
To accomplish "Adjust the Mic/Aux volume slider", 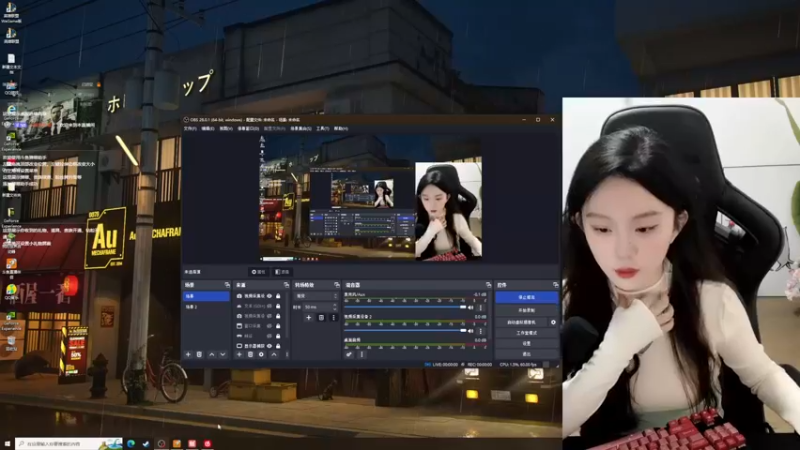I will click(406, 308).
